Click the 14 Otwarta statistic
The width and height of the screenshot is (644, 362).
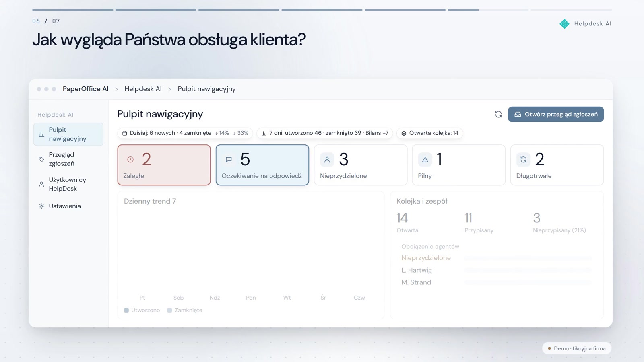407,222
